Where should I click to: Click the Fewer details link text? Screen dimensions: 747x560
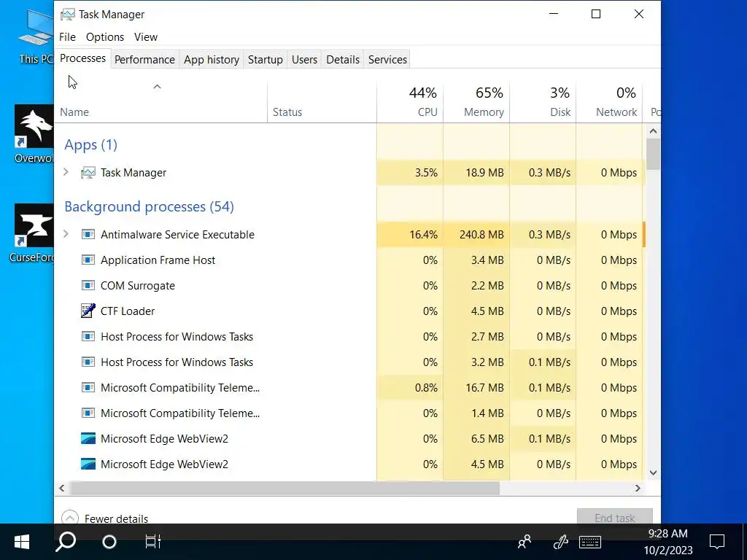(116, 518)
